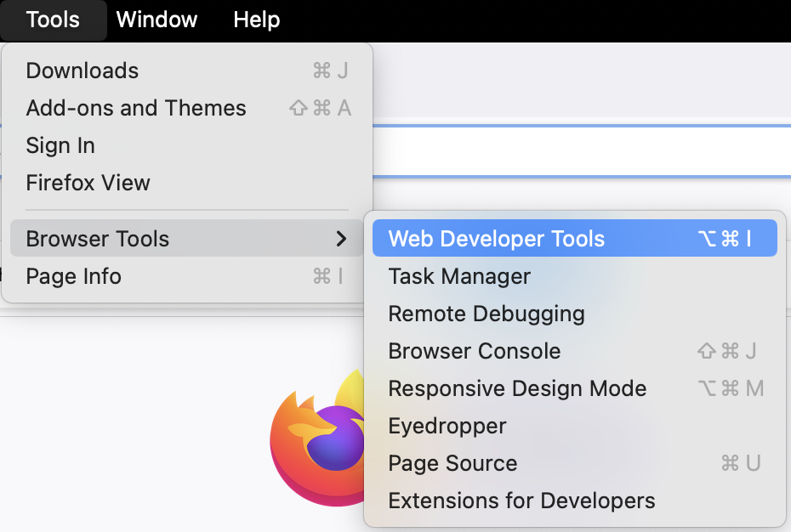Open Firefox View from the menu
The height and width of the screenshot is (532, 791).
[88, 183]
